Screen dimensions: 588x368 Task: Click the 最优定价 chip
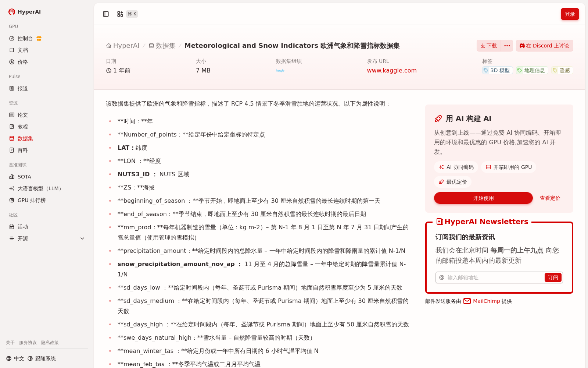pyautogui.click(x=453, y=182)
